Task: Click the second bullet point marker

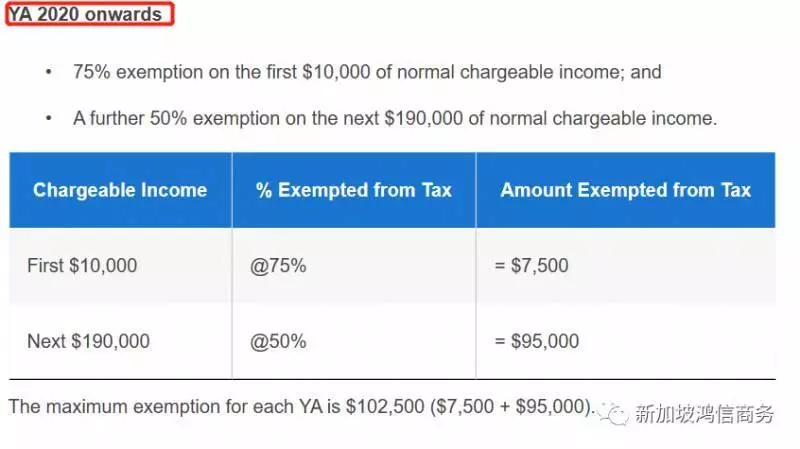Action: (48, 118)
